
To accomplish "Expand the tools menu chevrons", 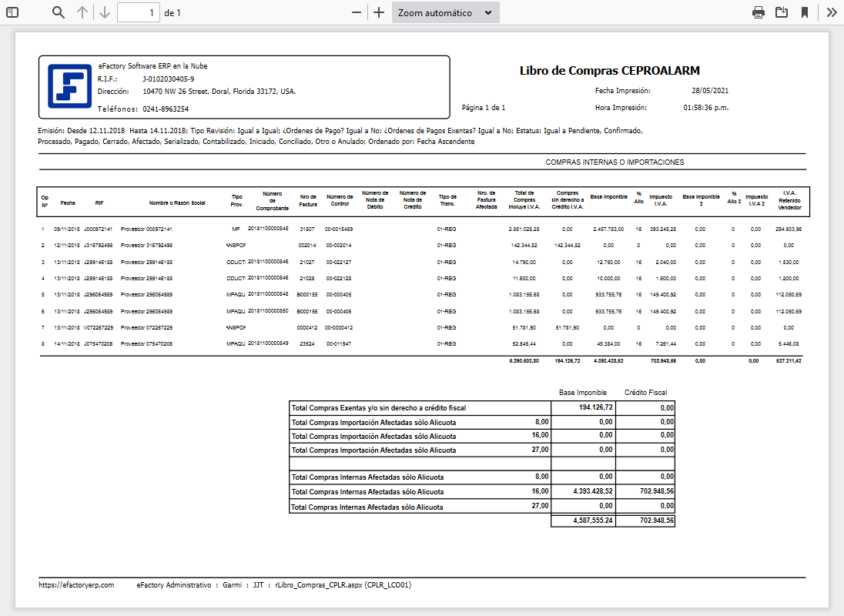I will point(832,12).
